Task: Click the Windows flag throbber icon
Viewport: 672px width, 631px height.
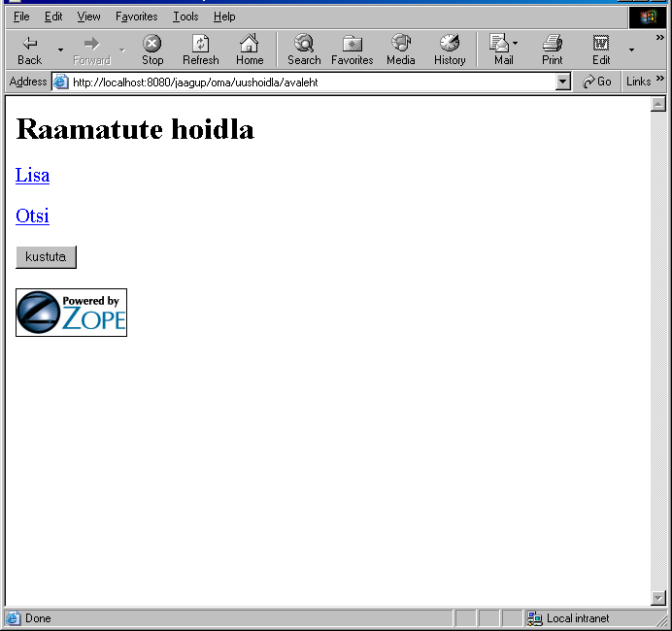Action: 648,17
